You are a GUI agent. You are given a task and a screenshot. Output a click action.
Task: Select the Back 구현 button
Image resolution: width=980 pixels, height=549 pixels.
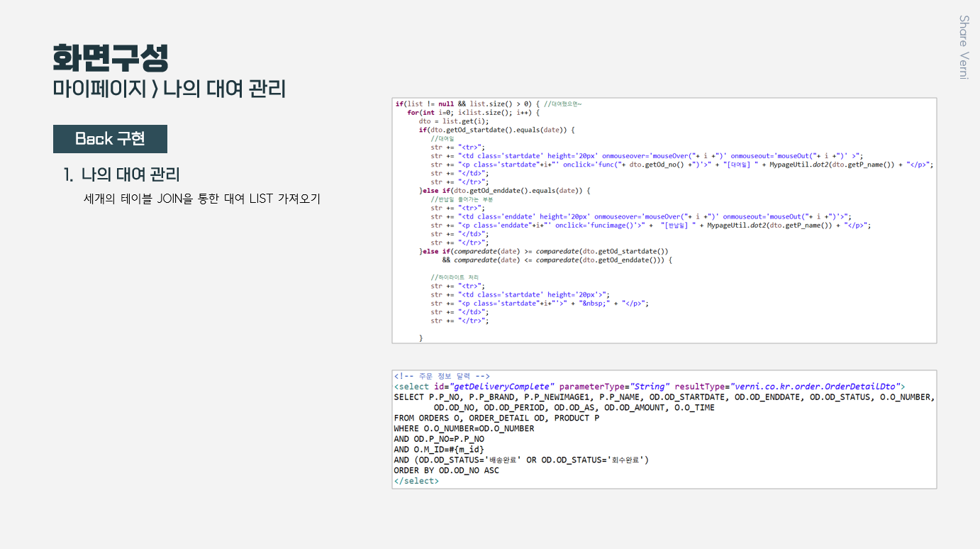[110, 139]
